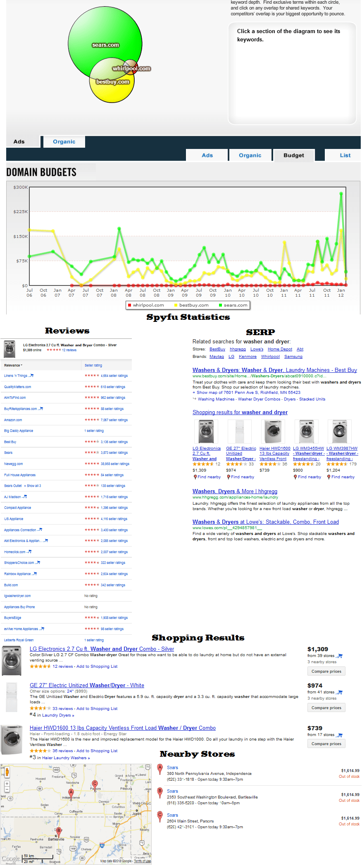Switch to the Budget tab

click(294, 155)
